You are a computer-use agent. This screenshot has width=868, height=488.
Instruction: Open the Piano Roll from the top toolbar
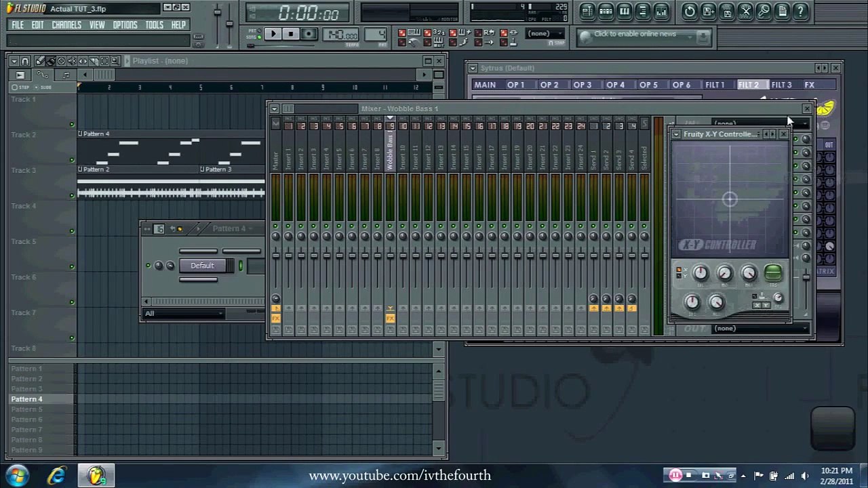[x=625, y=12]
